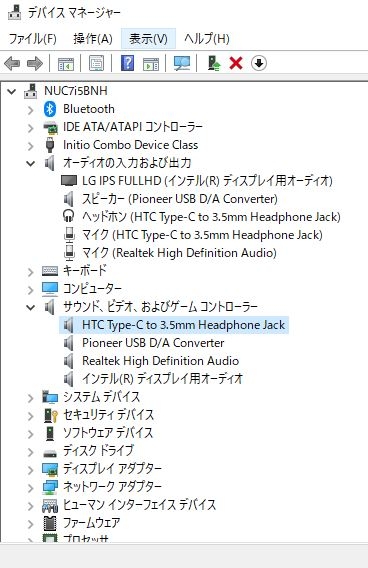The width and height of the screenshot is (368, 568).
Task: Click the red X uninstall device icon
Action: 236,63
